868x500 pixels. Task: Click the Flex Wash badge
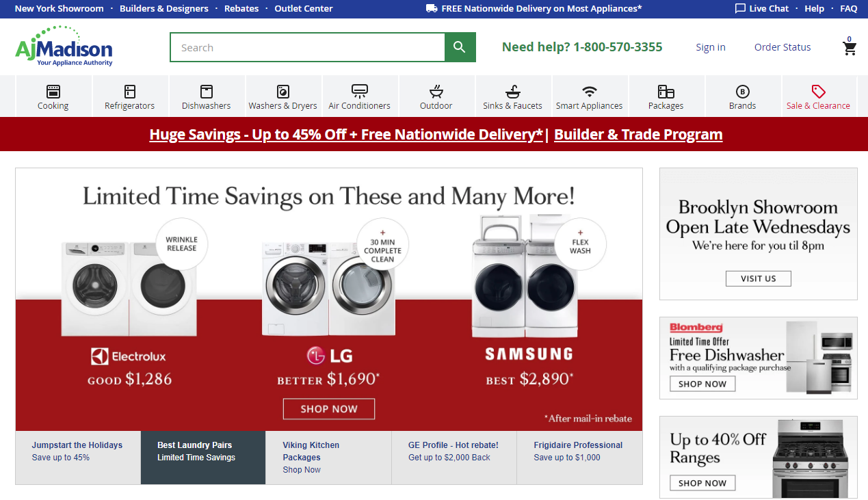click(x=580, y=246)
